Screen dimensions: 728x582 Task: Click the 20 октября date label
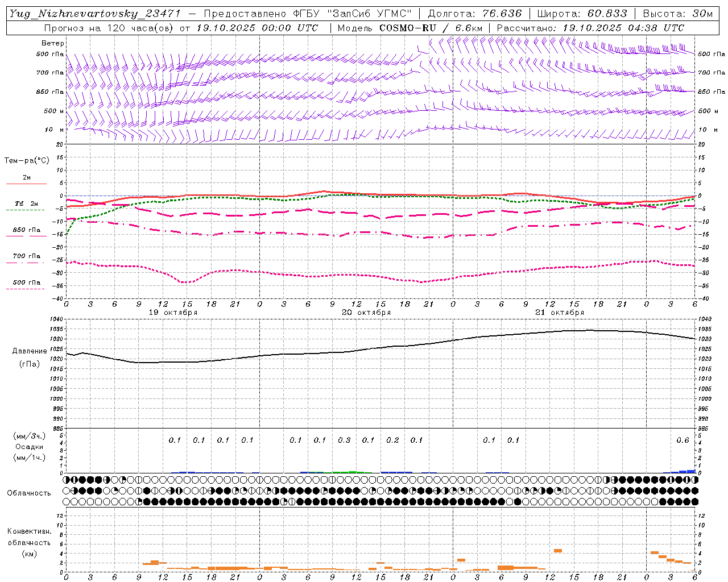(366, 313)
